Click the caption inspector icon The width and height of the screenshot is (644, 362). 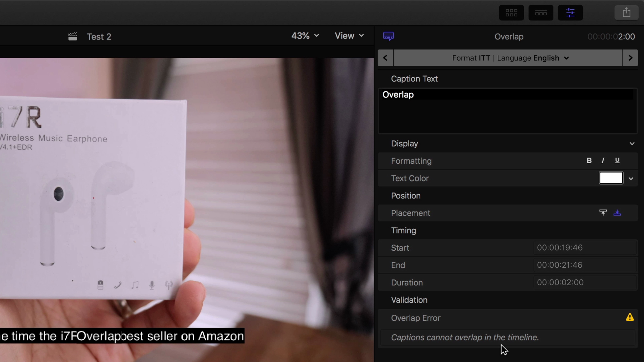(x=388, y=37)
